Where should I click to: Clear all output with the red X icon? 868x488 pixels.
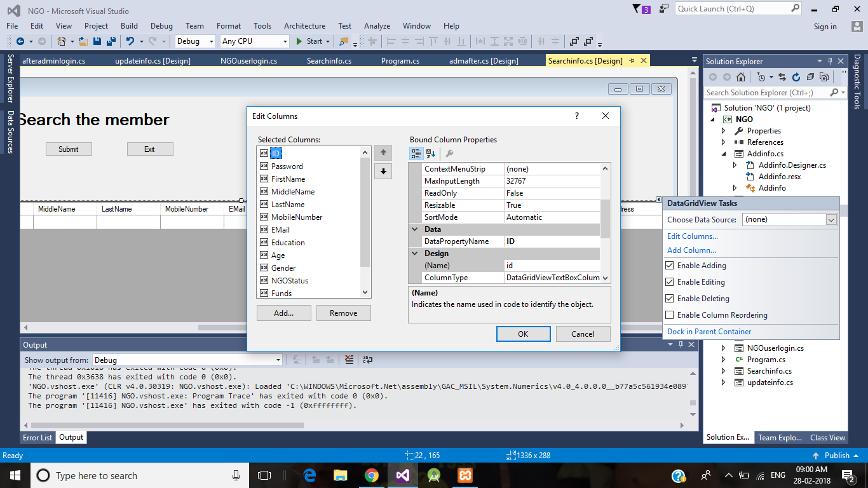pos(349,360)
